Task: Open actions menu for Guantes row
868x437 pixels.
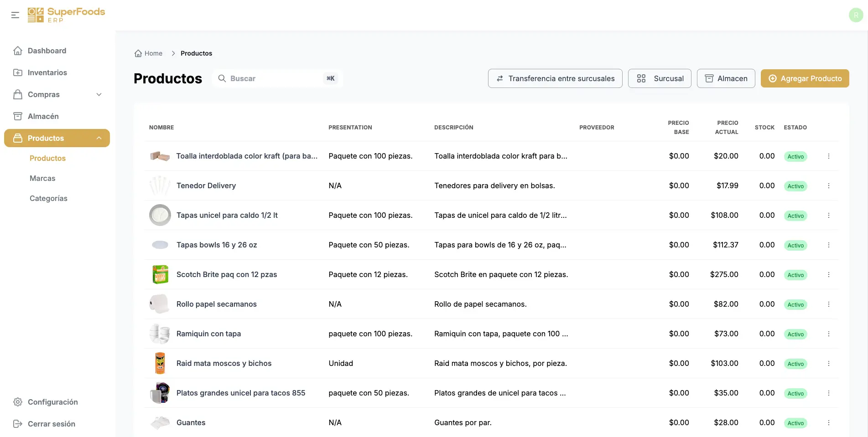Action: (828, 423)
